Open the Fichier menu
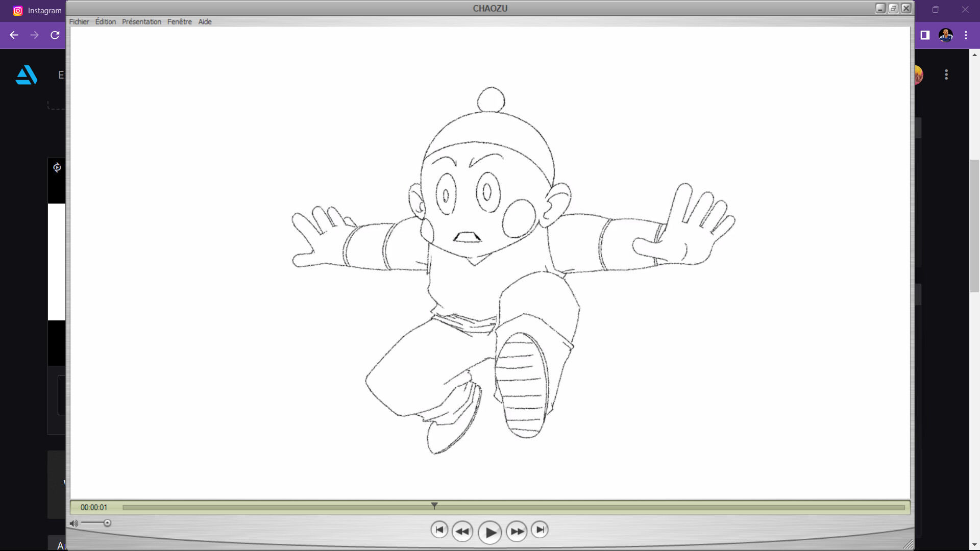Screen dimensions: 980x551 point(79,21)
